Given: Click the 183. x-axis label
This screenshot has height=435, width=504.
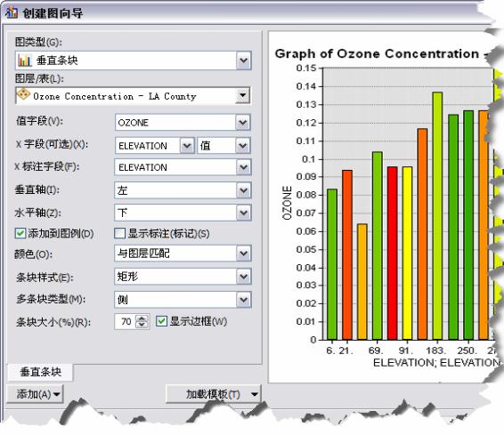Looking at the screenshot, I should coord(435,350).
